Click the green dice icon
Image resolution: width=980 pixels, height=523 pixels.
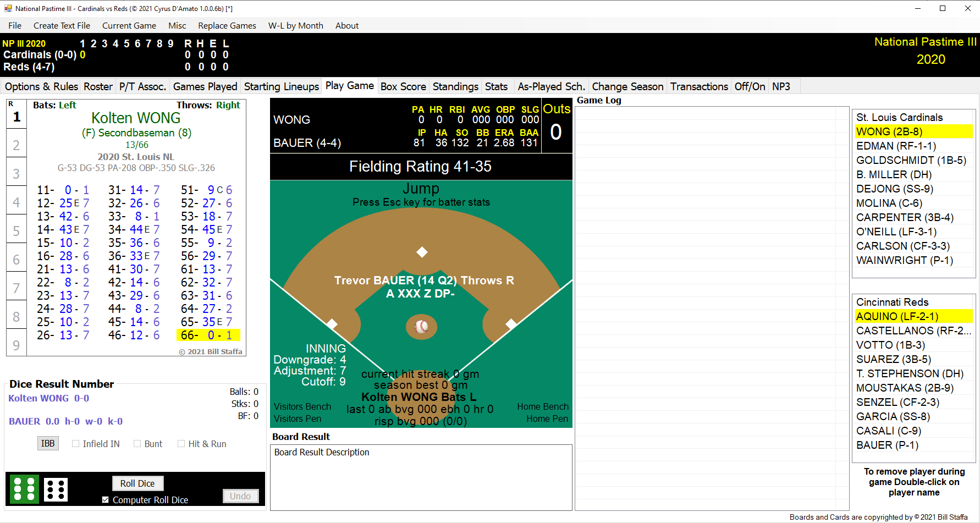coord(24,489)
